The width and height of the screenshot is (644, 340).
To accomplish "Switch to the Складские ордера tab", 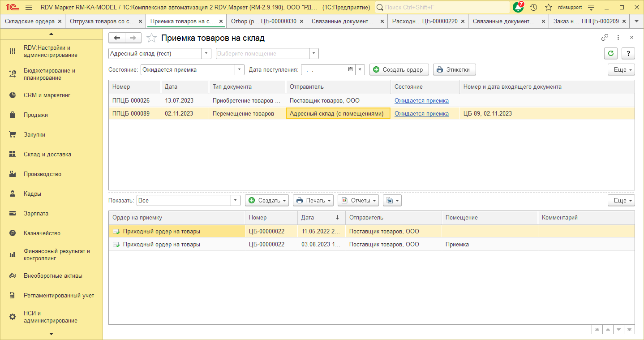I will [30, 21].
